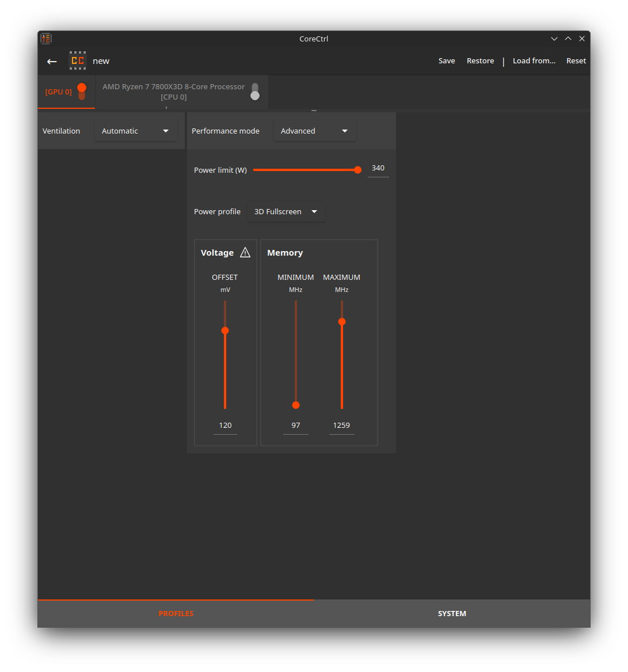Open the Power profile 3D Fullscreen dropdown
The height and width of the screenshot is (672, 628).
point(286,212)
